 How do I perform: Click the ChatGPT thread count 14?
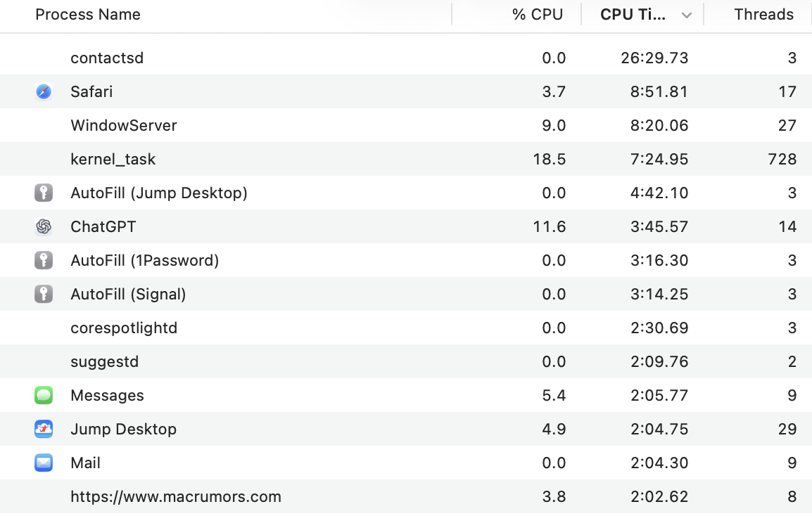(787, 226)
